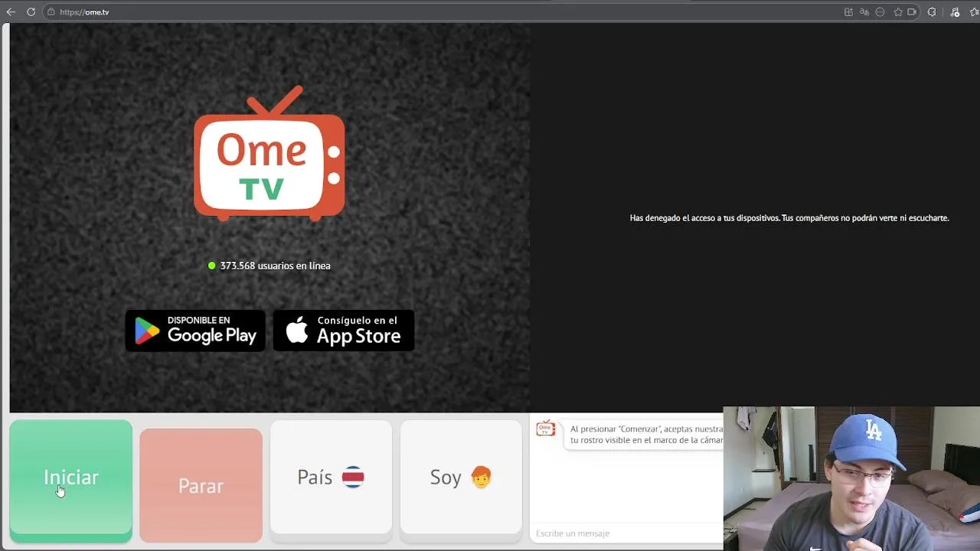This screenshot has width=980, height=551.
Task: Open the media control music icon
Action: point(955,12)
